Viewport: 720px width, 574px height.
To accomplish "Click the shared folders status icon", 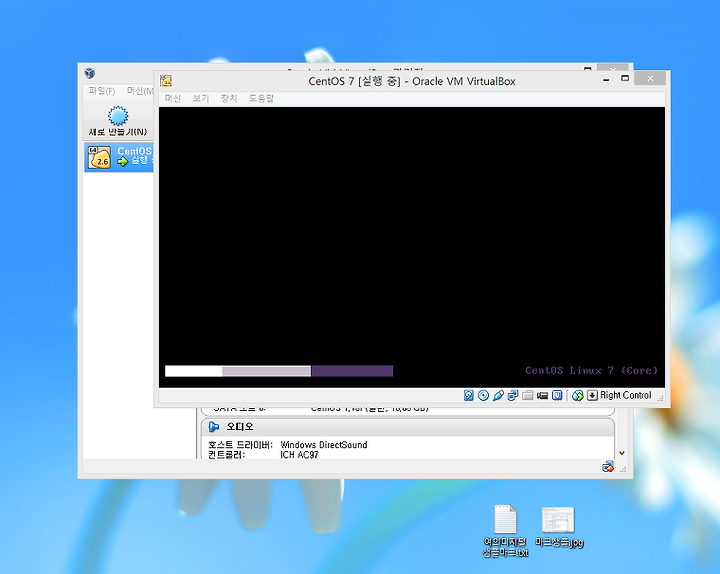I will coord(528,395).
